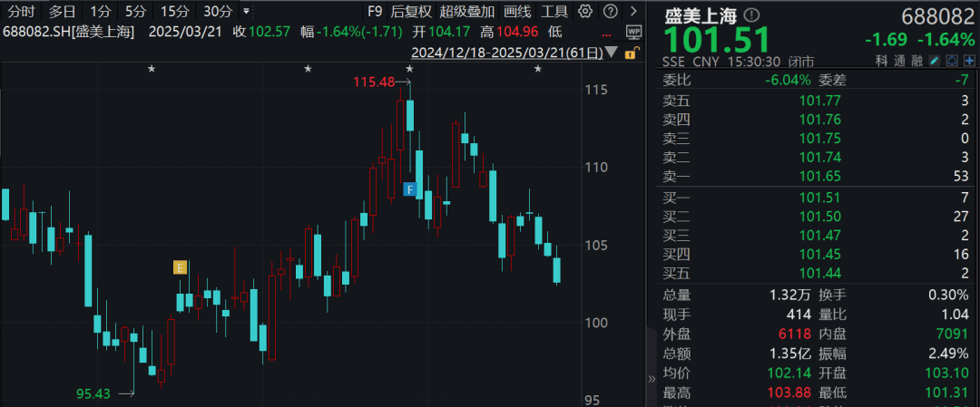Click the 买三 price 101.47
The image size is (980, 407).
click(820, 236)
